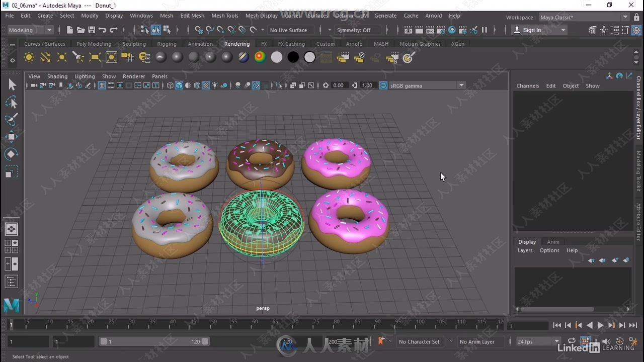This screenshot has height=362, width=644.
Task: Toggle textured display checker icon
Action: [x=206, y=85]
